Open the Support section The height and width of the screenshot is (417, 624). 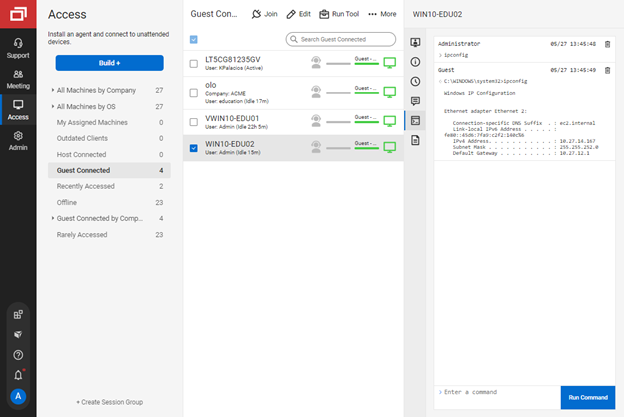click(18, 48)
